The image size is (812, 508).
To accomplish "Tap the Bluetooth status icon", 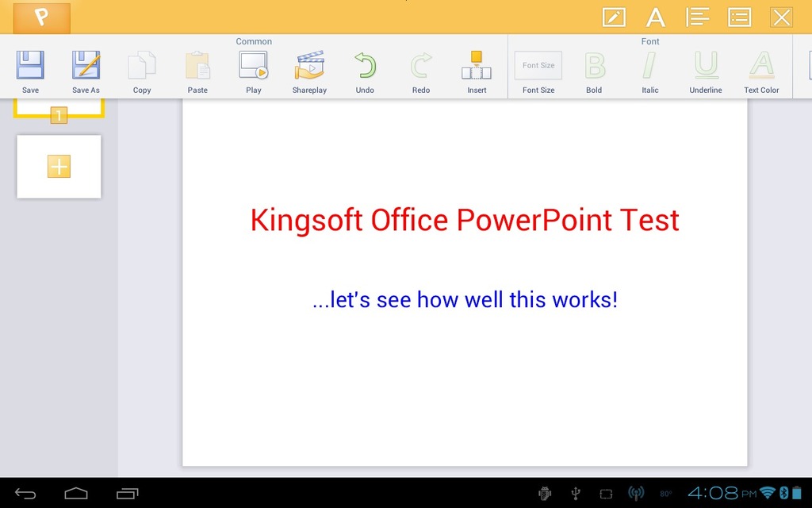I will pos(784,492).
